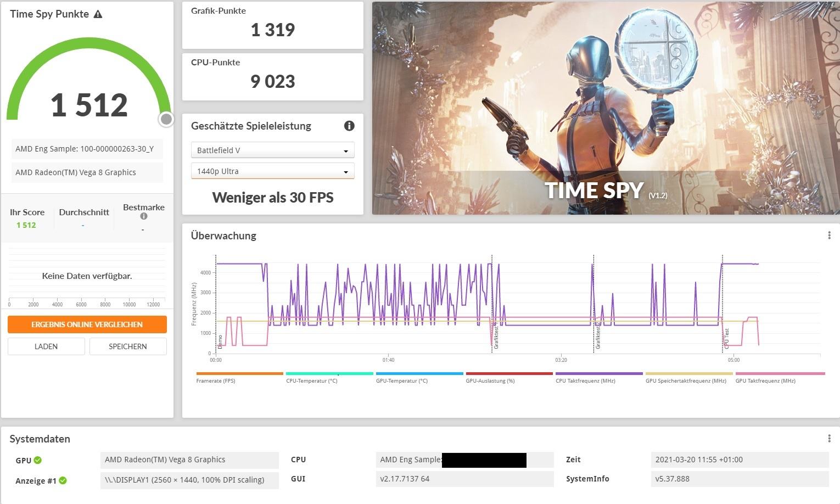Click the CPU Test marker in chart
The image size is (840, 504).
(x=727, y=339)
